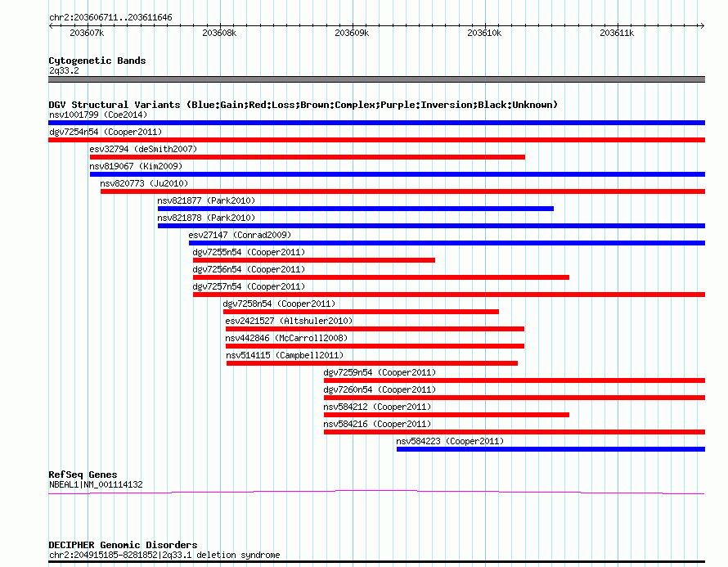
Task: Click the dgv7254n54 (Cooper2011) label
Action: 106,132
